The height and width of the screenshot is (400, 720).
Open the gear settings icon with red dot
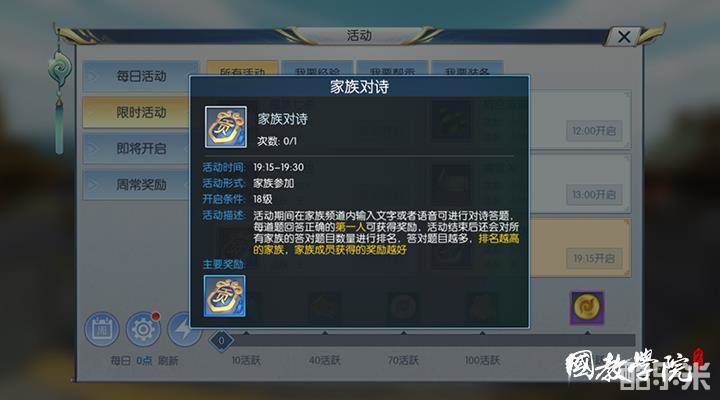[x=143, y=329]
